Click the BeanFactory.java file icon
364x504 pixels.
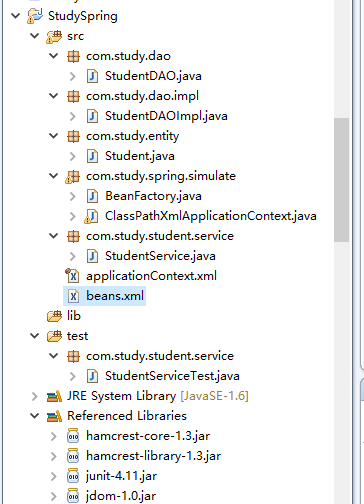[x=92, y=196]
